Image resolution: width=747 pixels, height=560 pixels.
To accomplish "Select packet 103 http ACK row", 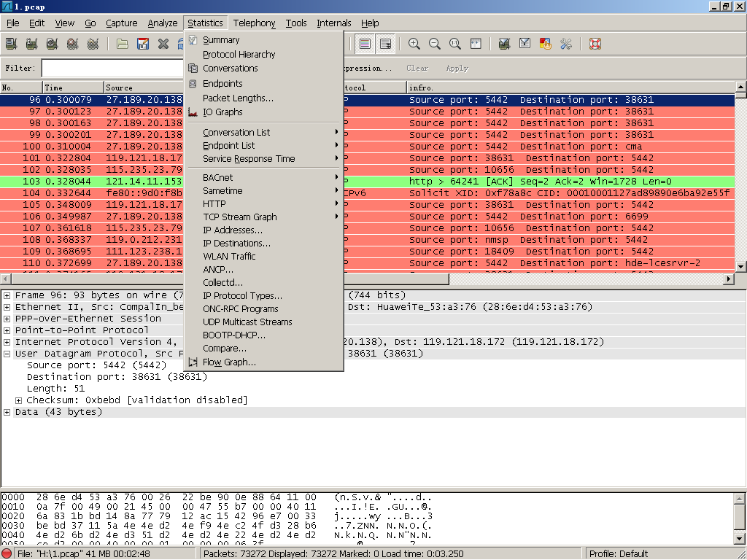I will coord(368,182).
